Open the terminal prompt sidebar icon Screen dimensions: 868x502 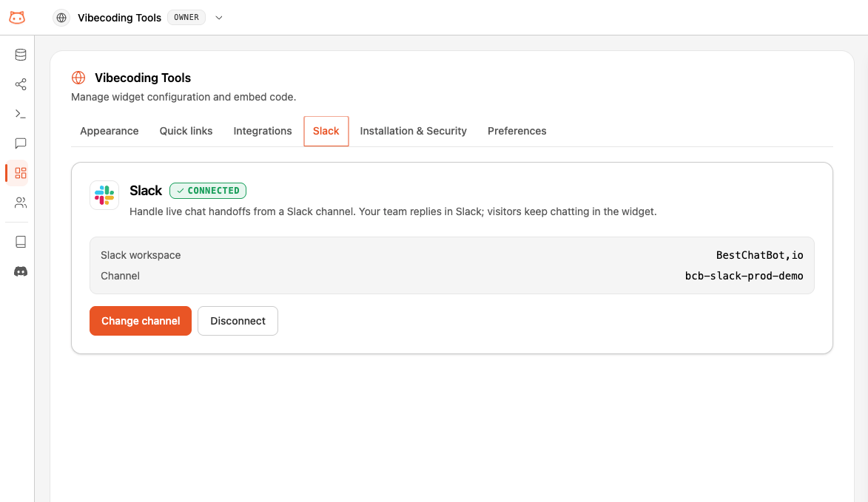21,114
